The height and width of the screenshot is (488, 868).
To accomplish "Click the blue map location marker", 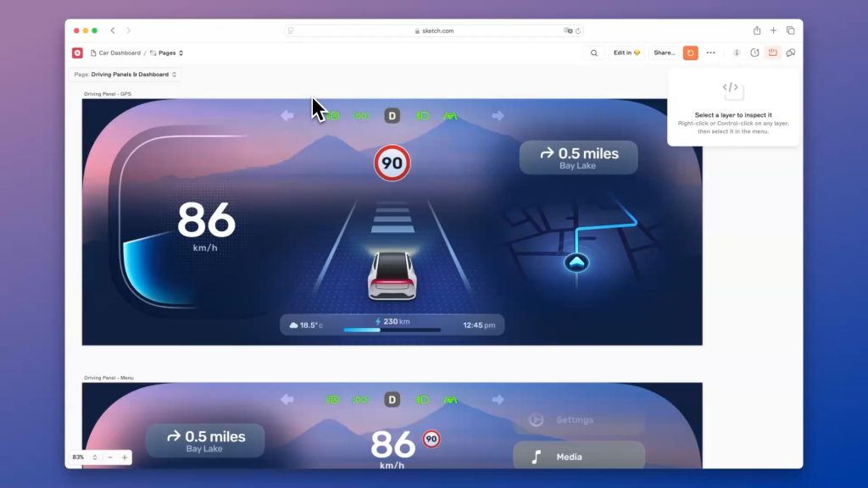I will tap(576, 263).
